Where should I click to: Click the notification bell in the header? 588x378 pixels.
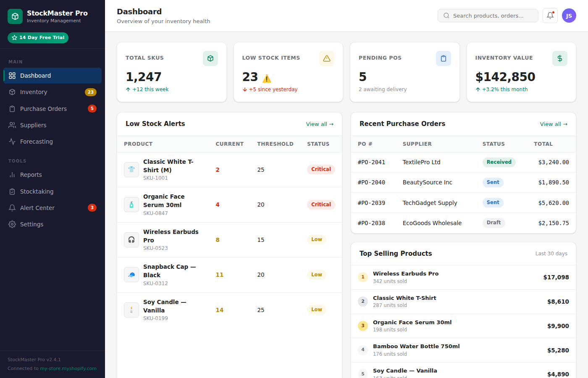tap(550, 16)
